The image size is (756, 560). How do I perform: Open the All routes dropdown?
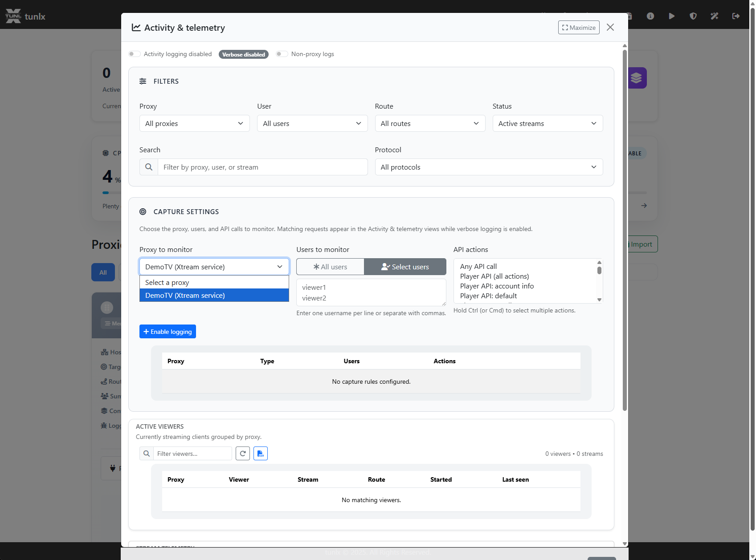[x=429, y=123]
